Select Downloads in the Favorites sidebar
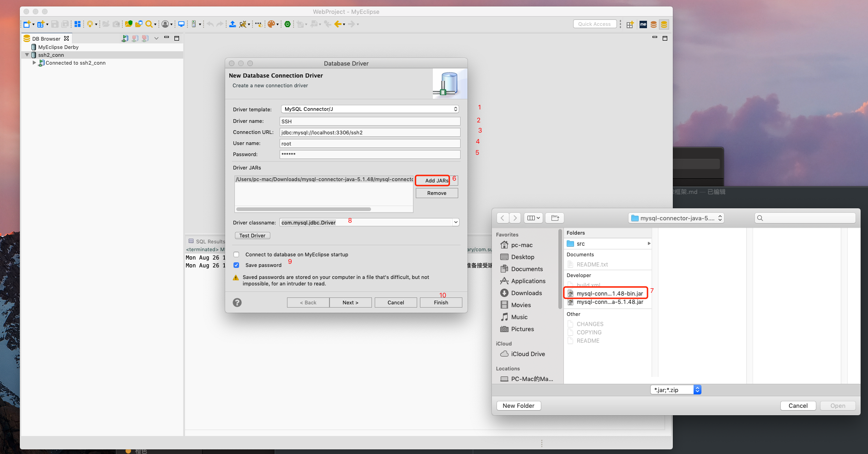 [x=527, y=293]
